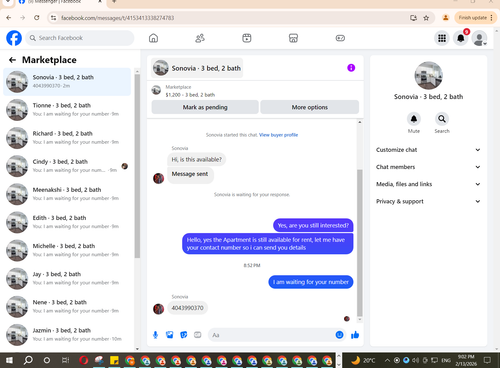Open Tionne conversation in list
Image resolution: width=500 pixels, height=368 pixels.
tap(67, 110)
